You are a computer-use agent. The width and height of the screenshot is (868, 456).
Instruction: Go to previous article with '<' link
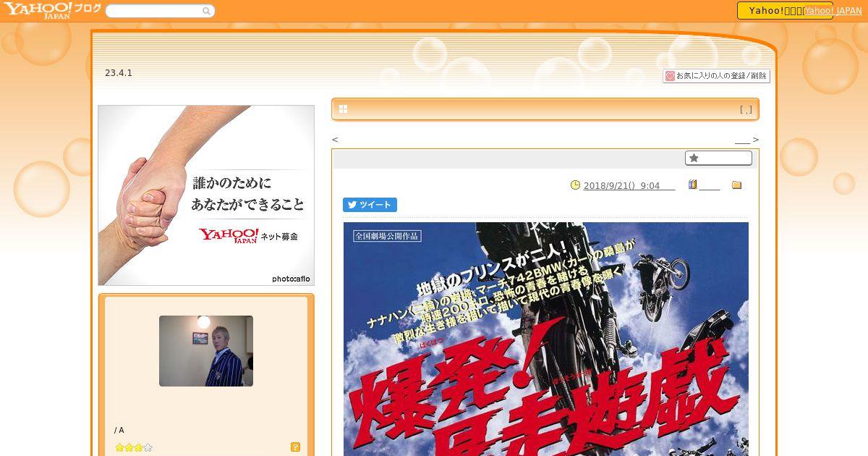click(335, 140)
